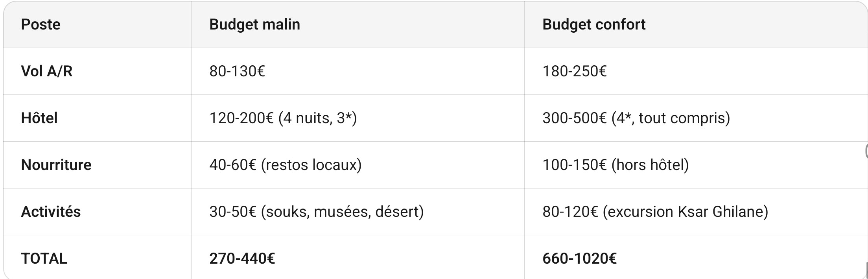Click the 270-440€ total value
Viewport: 868px width, 279px height.
(242, 259)
